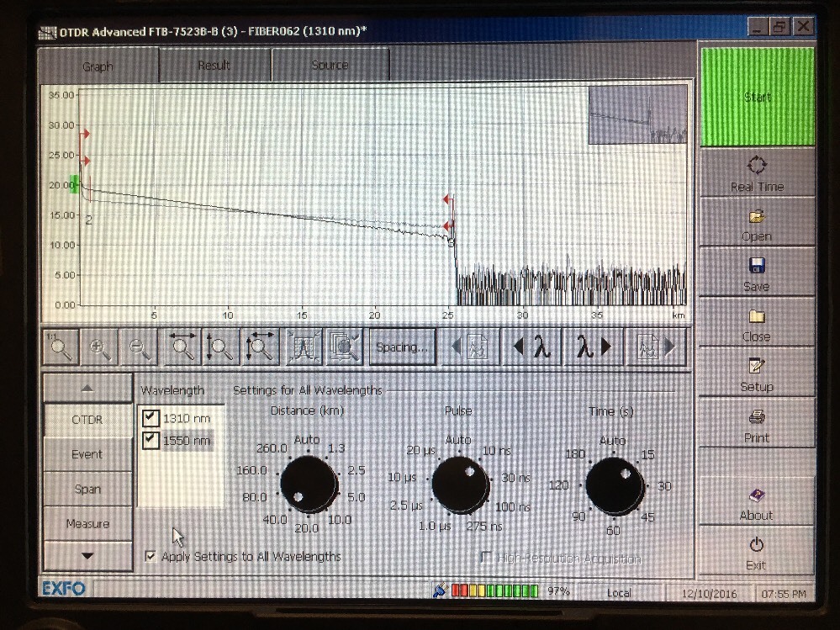840x630 pixels.
Task: Select the Zoom In tool
Action: tap(101, 346)
